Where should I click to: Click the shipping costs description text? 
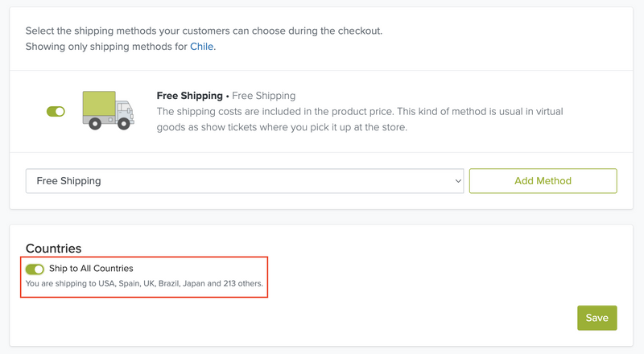pyautogui.click(x=360, y=119)
